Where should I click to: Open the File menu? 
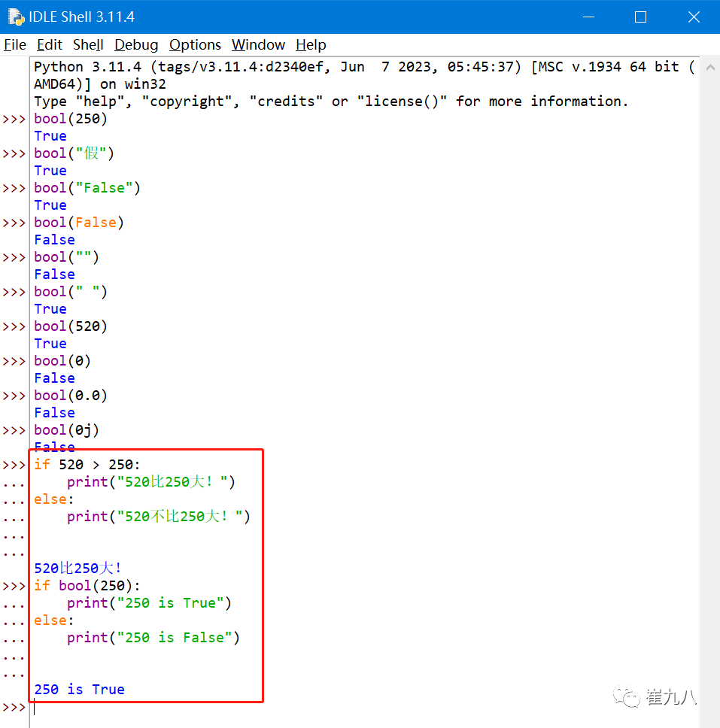point(15,44)
